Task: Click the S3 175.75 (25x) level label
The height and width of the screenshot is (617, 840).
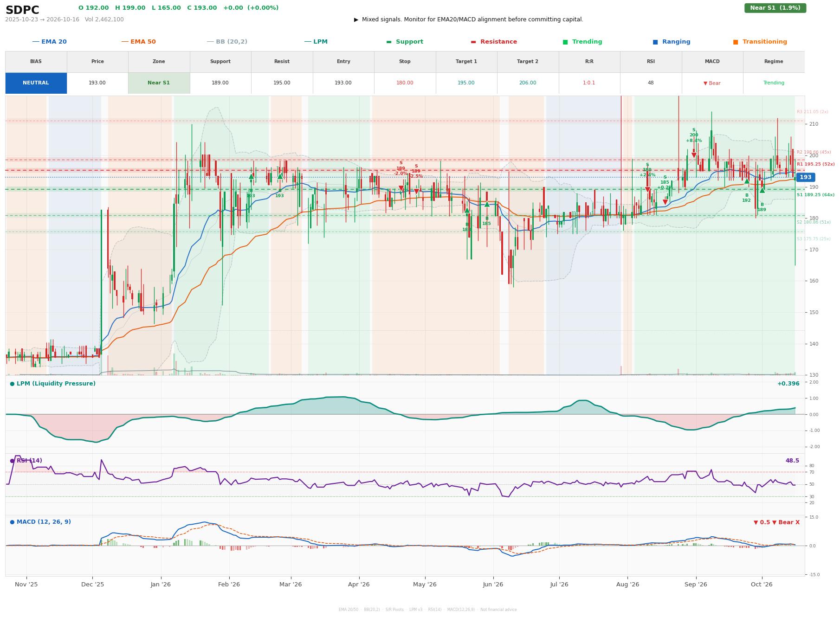Action: [x=814, y=239]
